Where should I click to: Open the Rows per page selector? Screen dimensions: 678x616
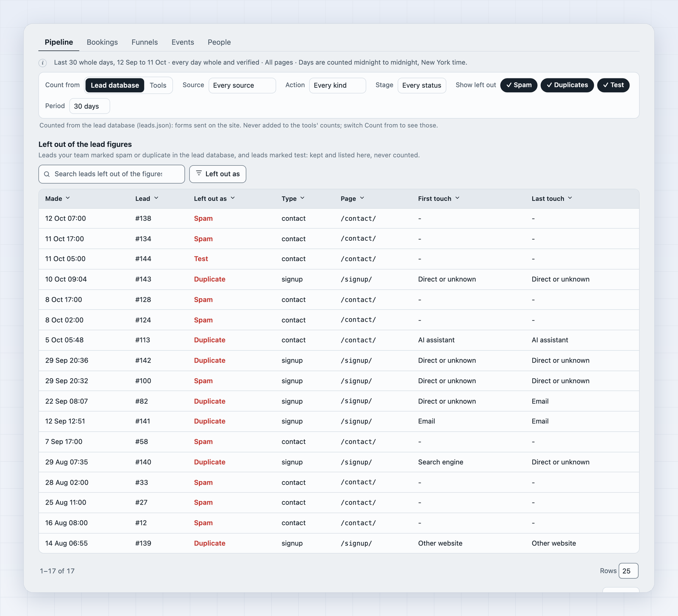pos(628,571)
